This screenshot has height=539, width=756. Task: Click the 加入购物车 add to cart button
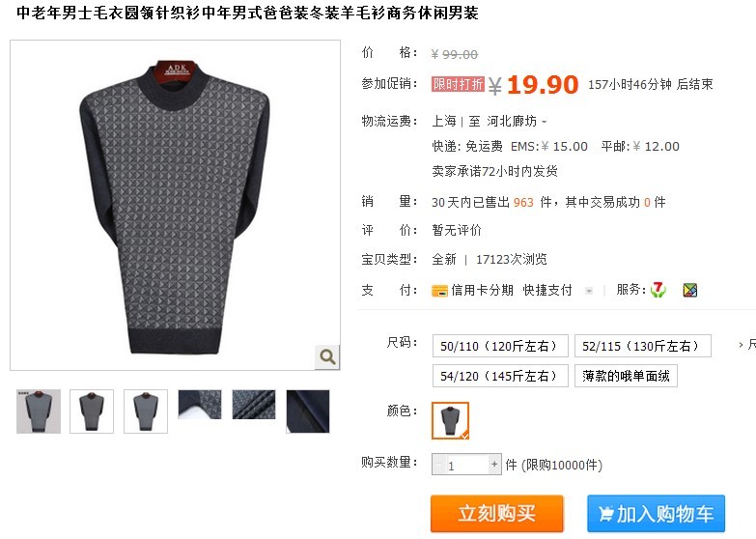click(656, 514)
